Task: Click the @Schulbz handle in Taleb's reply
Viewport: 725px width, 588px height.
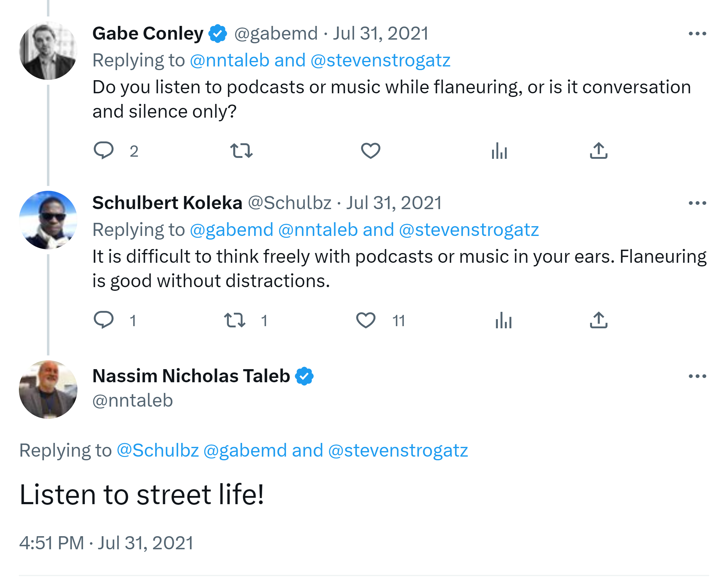Action: [x=158, y=451]
